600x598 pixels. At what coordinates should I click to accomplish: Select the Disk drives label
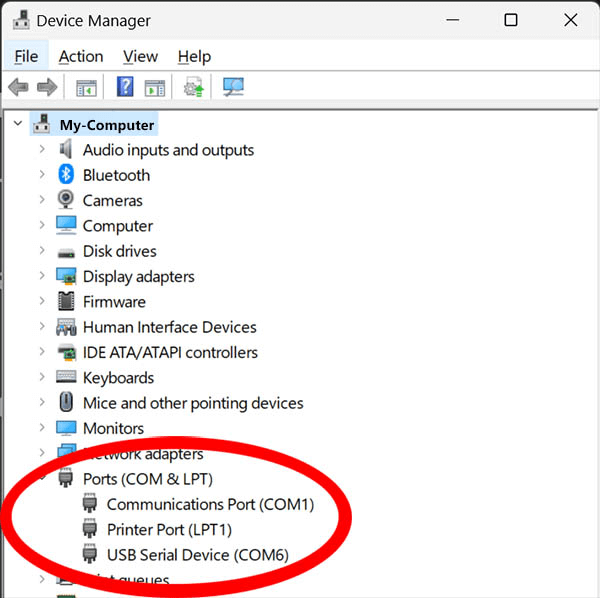click(x=120, y=251)
